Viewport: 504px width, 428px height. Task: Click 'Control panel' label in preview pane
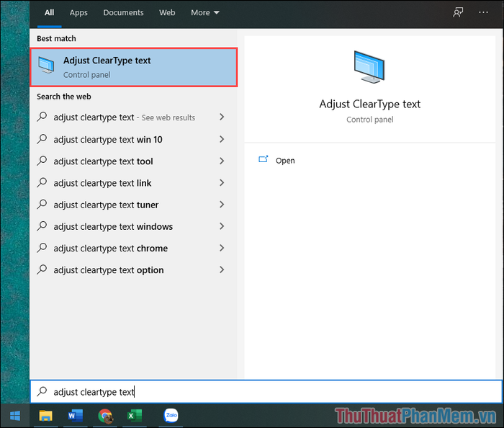369,120
